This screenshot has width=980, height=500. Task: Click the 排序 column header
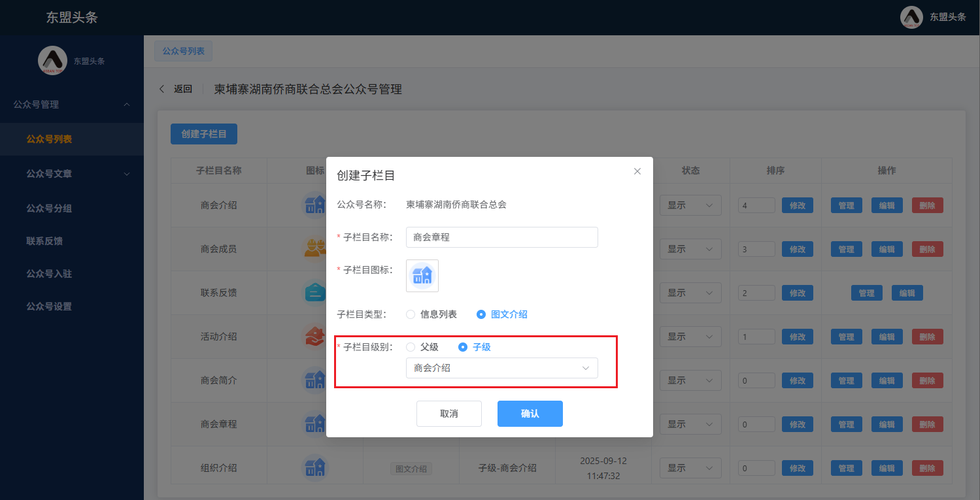pos(776,171)
